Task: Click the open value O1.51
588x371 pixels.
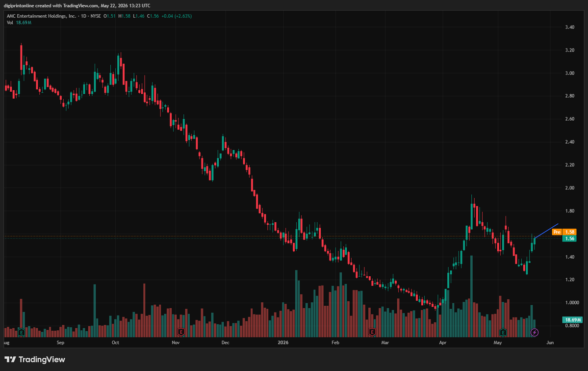Action: pyautogui.click(x=109, y=16)
